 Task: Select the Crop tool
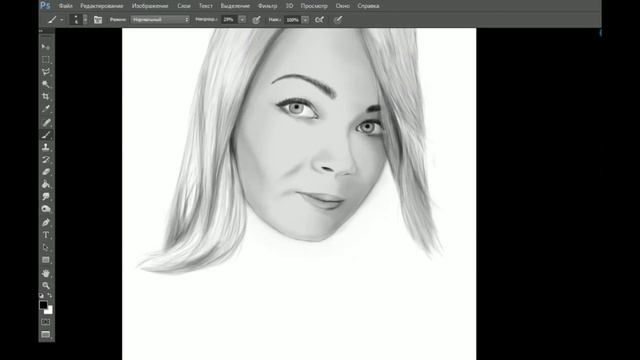[x=46, y=96]
